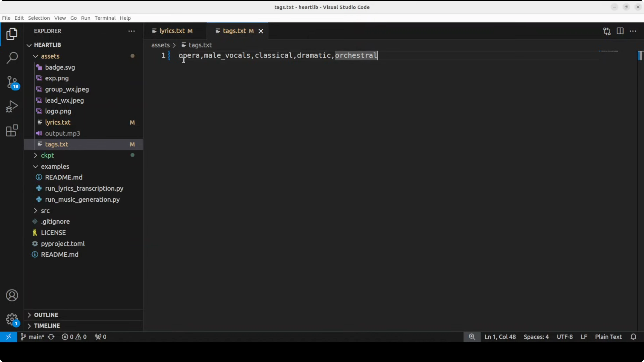Image resolution: width=644 pixels, height=362 pixels.
Task: Click Synchronize Changes icon in status bar
Action: (x=51, y=337)
